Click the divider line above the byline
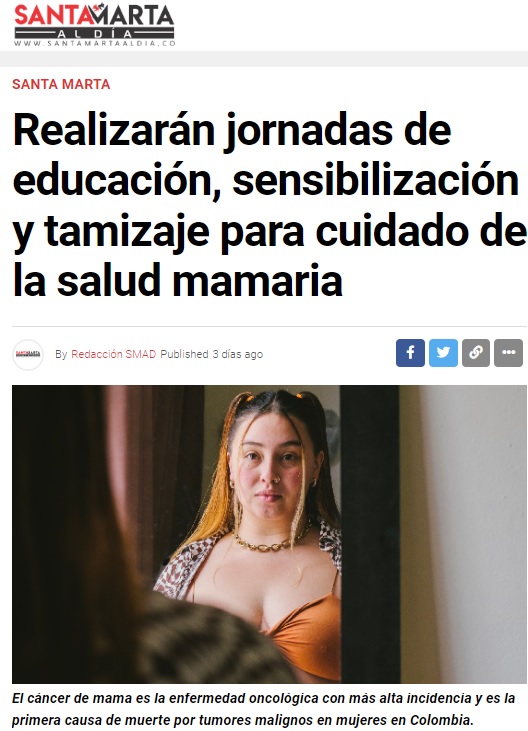The height and width of the screenshot is (731, 528). [x=269, y=326]
